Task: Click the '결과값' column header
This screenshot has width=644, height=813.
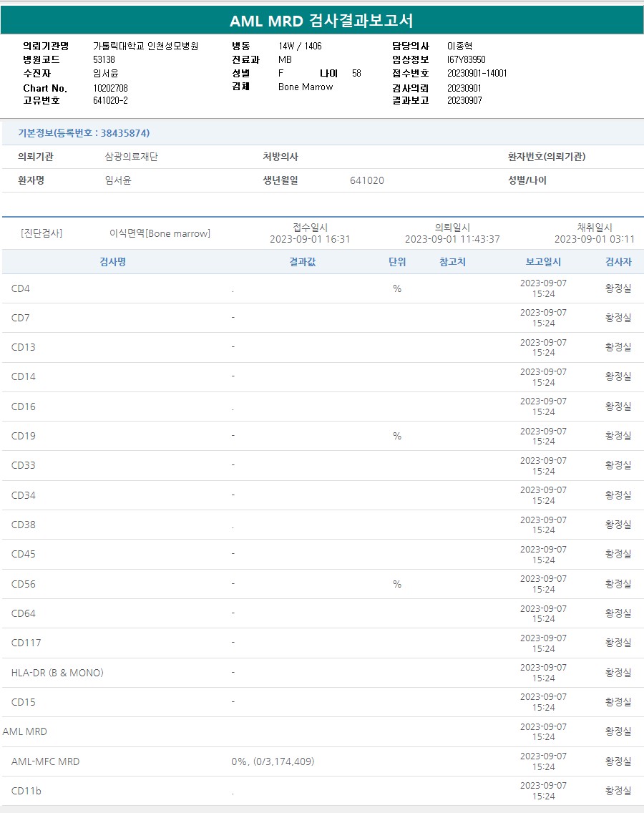Action: 302,262
